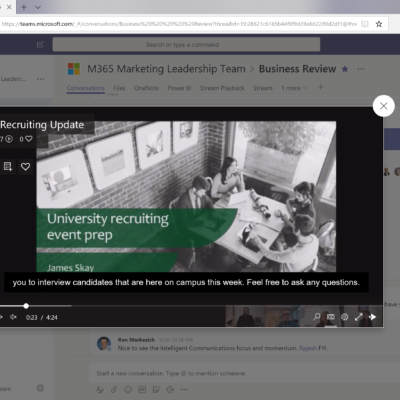400x400 pixels.
Task: Click the University recruiting video frame
Action: click(x=186, y=197)
